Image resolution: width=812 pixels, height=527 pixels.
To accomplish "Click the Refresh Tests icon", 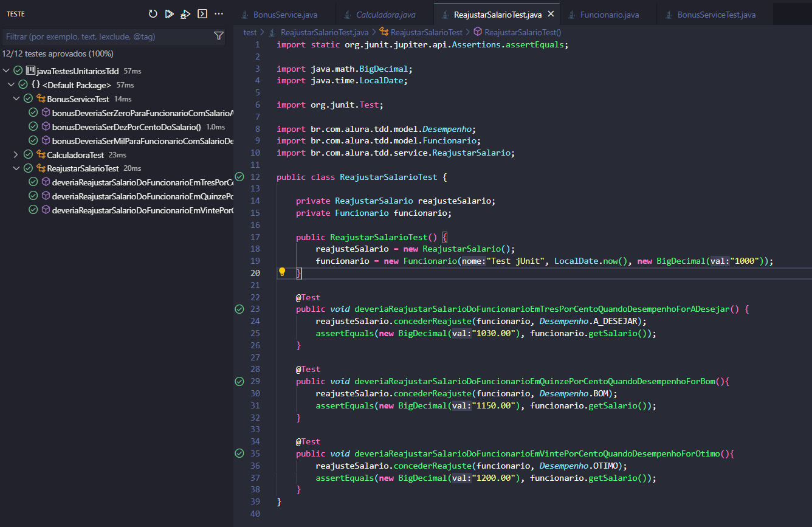I will (153, 13).
